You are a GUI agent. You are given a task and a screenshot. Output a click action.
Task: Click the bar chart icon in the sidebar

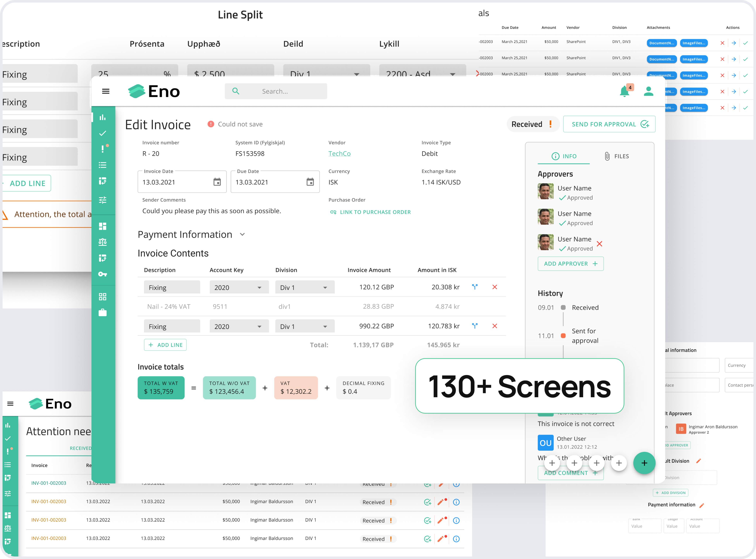103,117
